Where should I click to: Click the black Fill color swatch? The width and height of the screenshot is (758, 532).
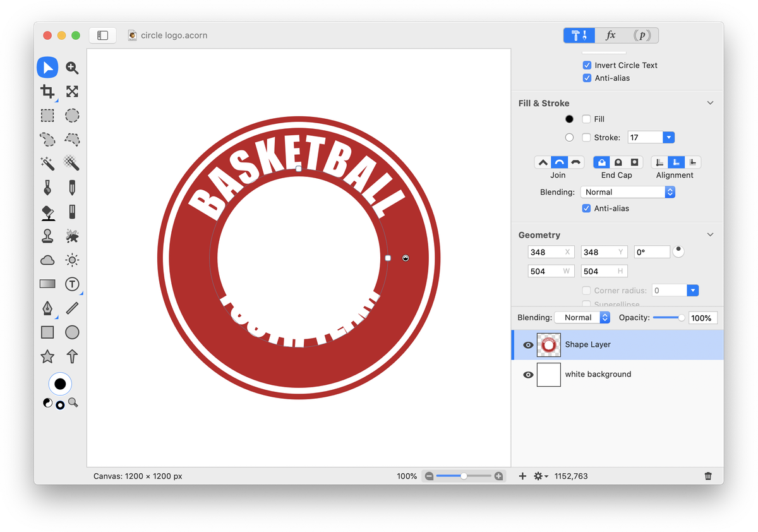coord(569,119)
